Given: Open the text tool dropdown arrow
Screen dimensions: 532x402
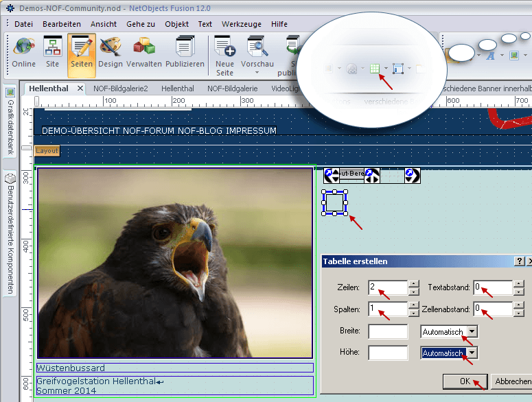Looking at the screenshot, I should pos(502,56).
